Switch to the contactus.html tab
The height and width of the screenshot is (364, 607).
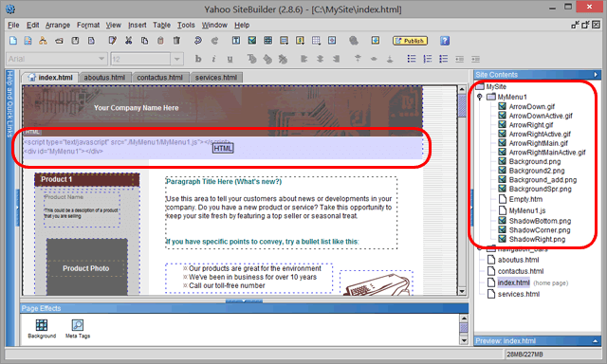pyautogui.click(x=160, y=78)
